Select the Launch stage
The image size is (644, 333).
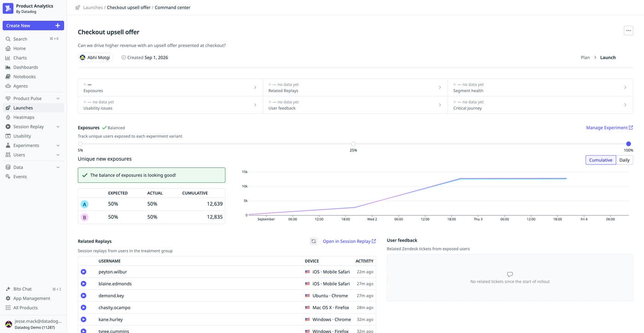tap(608, 58)
